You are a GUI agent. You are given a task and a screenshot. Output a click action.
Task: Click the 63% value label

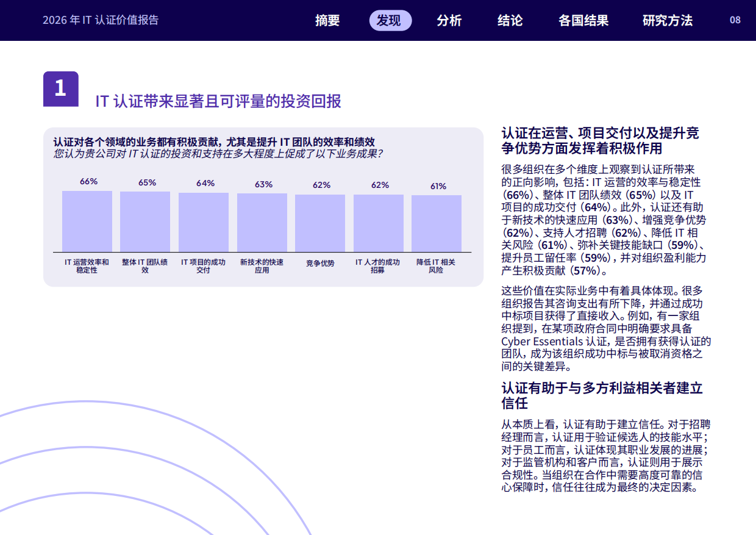pos(263,184)
